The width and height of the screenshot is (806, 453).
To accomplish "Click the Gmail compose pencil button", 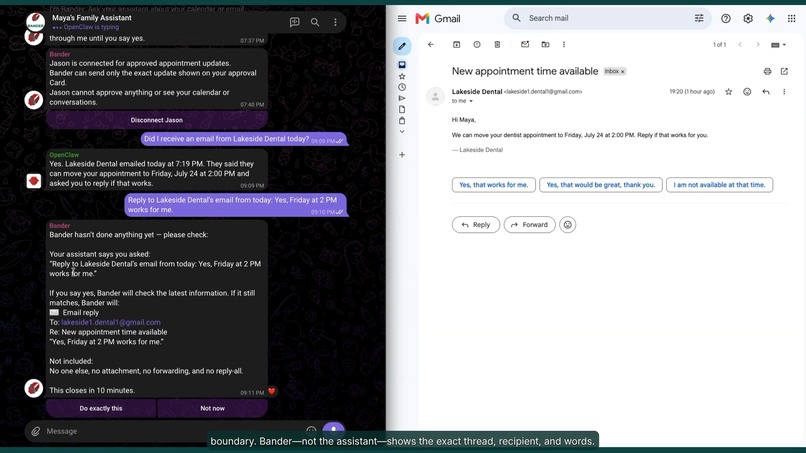I will tap(402, 46).
